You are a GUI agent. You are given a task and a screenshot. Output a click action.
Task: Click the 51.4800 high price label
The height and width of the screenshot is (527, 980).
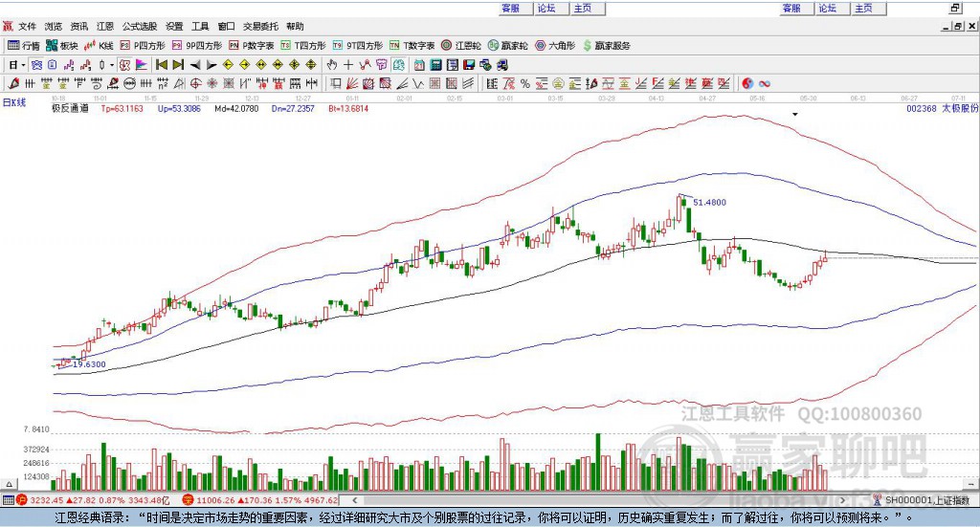click(x=709, y=203)
